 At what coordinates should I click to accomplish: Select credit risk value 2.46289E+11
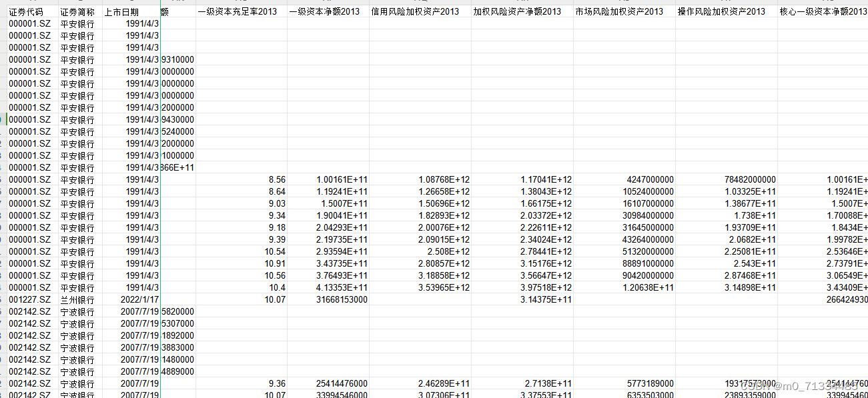[420, 383]
